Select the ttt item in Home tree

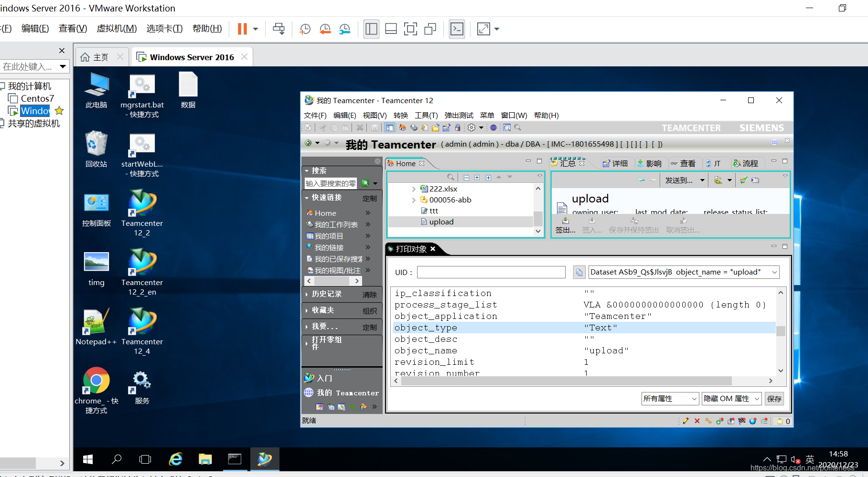pos(429,211)
